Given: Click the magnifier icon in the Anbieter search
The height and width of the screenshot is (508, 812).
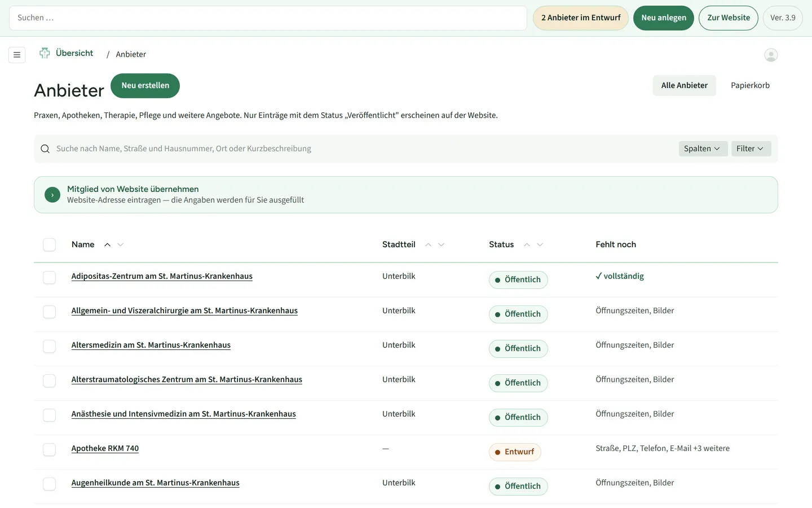Looking at the screenshot, I should pyautogui.click(x=45, y=148).
